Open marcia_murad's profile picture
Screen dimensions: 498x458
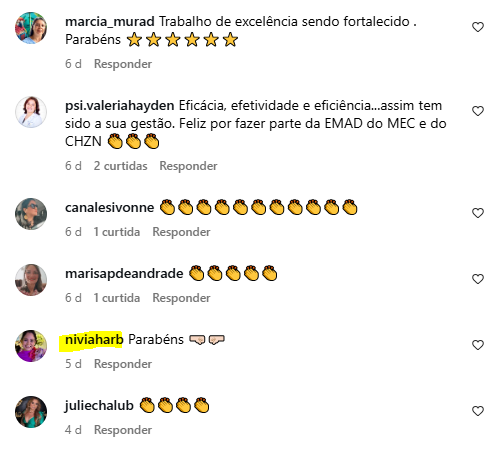click(31, 28)
